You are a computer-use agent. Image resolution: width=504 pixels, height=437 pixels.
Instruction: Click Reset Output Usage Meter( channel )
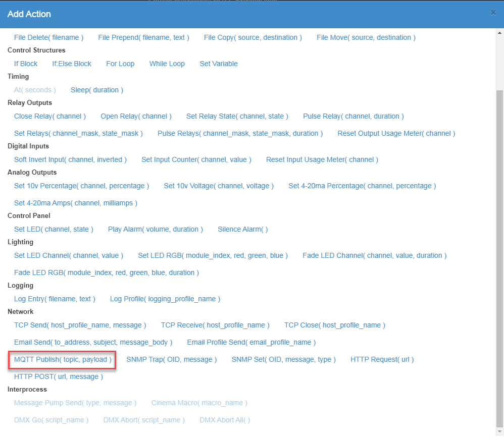tap(396, 133)
